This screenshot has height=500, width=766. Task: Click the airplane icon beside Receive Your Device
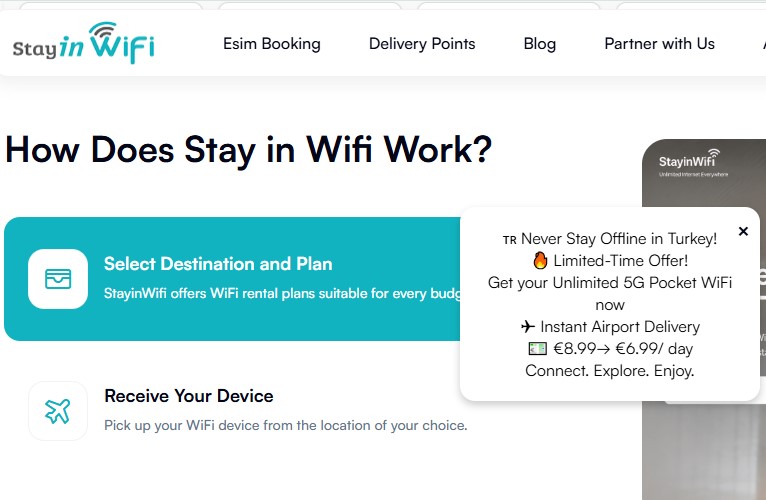(x=58, y=411)
